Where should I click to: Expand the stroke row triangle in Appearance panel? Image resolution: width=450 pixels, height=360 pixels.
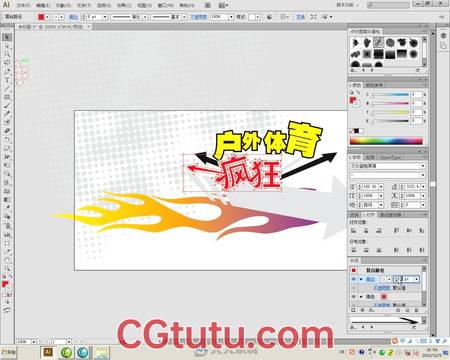(x=361, y=279)
